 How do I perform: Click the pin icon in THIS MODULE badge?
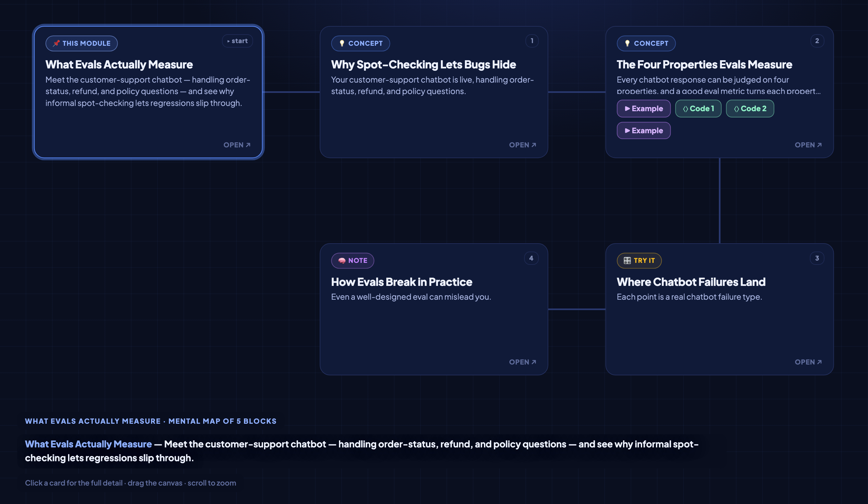(x=56, y=43)
